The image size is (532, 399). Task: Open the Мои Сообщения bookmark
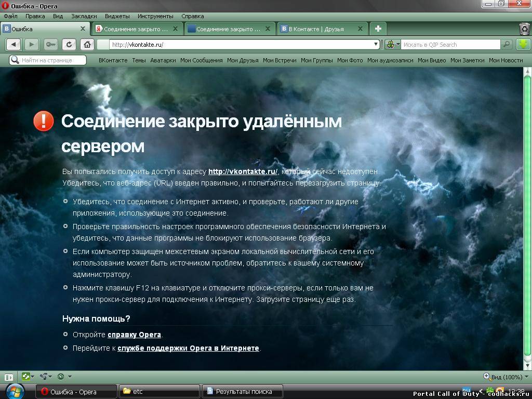click(x=201, y=60)
